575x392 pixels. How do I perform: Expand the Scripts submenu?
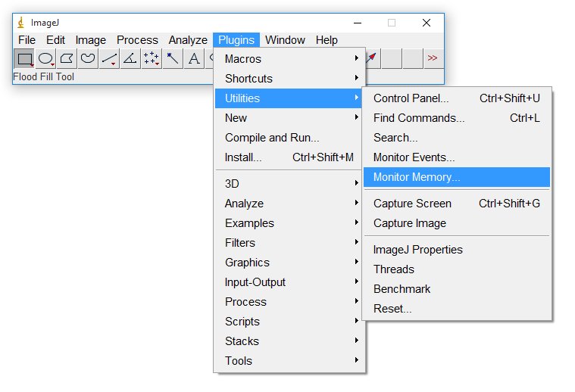(x=289, y=322)
